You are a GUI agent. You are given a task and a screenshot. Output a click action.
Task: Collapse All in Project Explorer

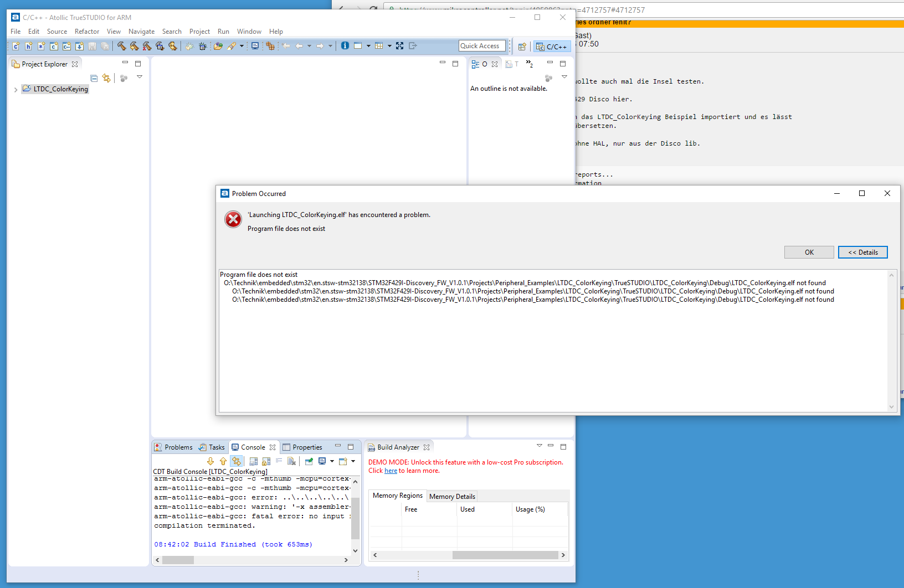[x=94, y=78]
